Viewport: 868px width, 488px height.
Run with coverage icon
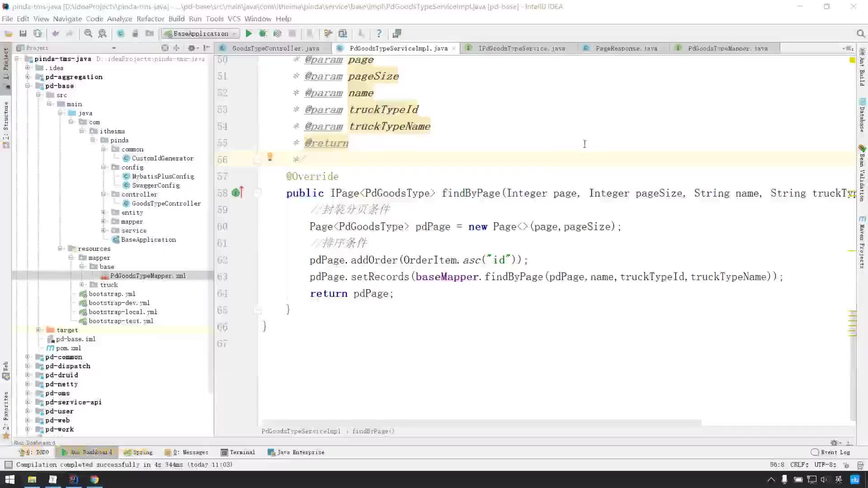click(x=277, y=33)
